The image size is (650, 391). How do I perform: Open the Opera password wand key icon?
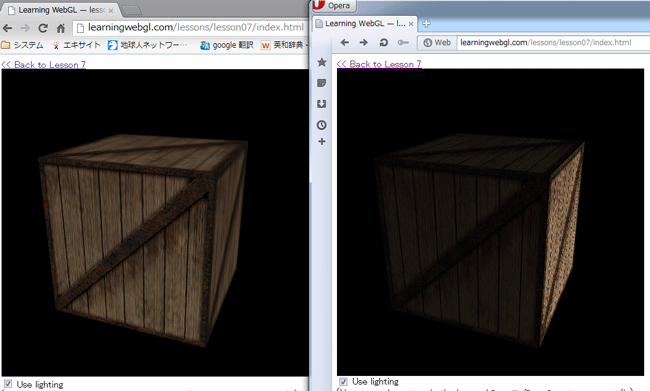(x=403, y=42)
